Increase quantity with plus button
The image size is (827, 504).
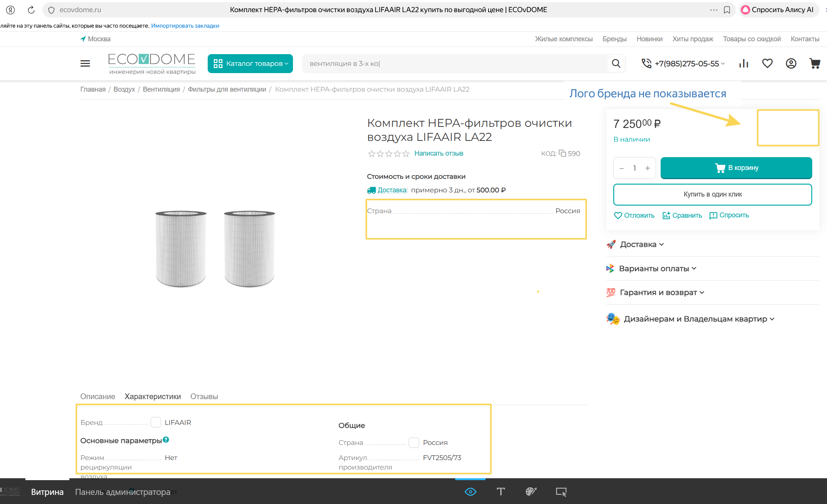click(648, 168)
